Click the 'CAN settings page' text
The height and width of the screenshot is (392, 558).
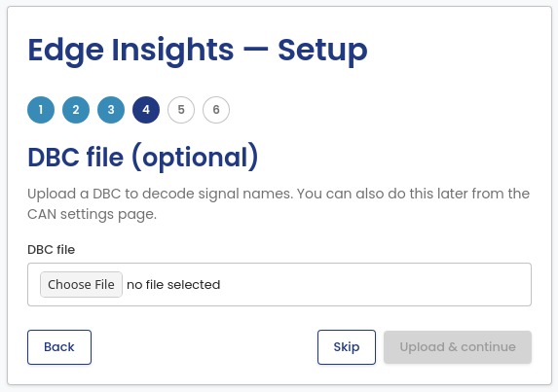click(92, 214)
